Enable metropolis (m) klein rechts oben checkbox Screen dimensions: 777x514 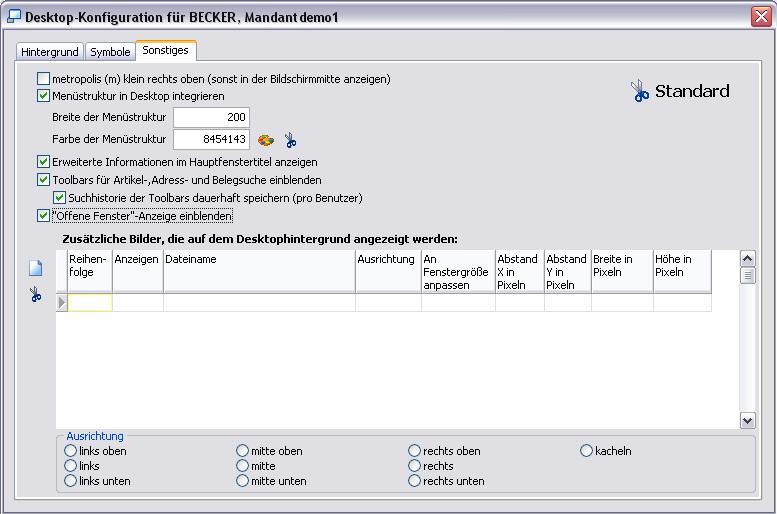click(x=44, y=79)
